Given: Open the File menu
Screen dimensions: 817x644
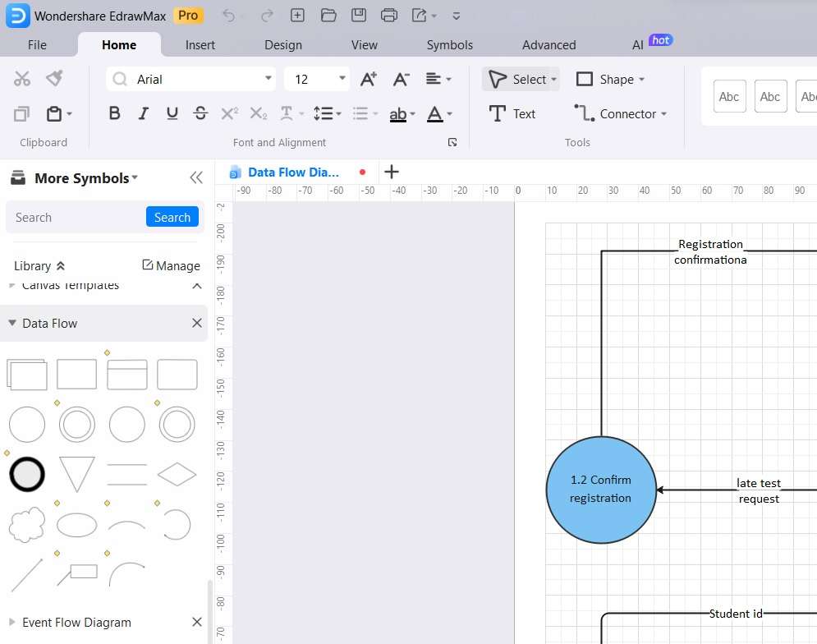Looking at the screenshot, I should [x=37, y=45].
